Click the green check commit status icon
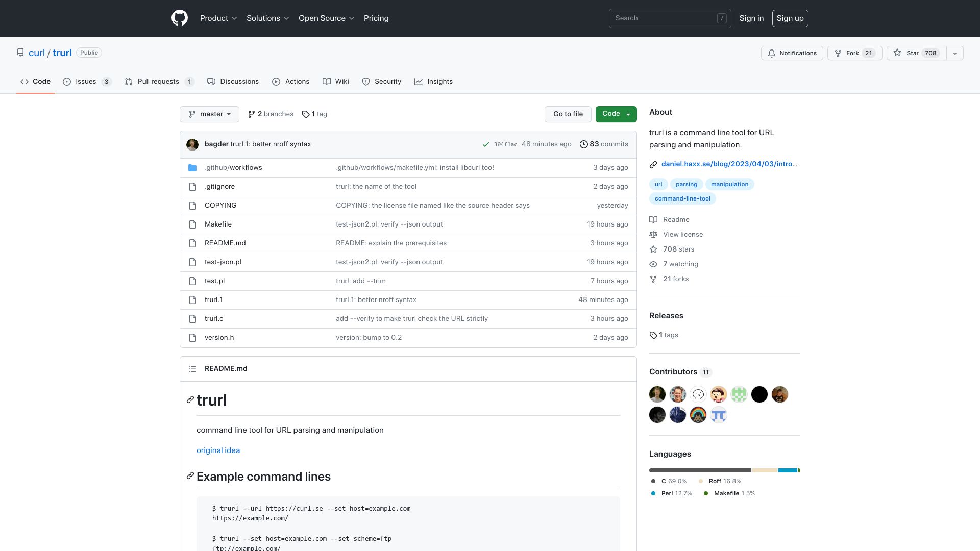The image size is (980, 551). (x=486, y=144)
